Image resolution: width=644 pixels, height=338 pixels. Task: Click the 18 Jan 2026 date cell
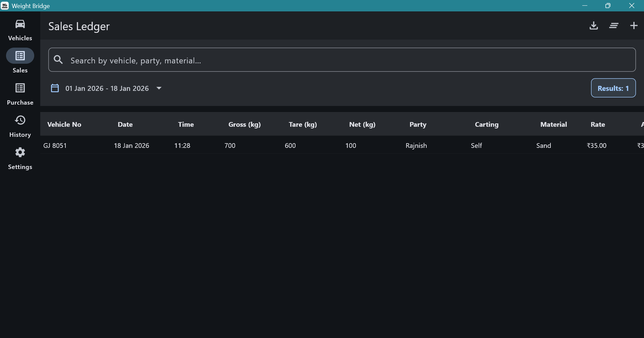pyautogui.click(x=131, y=146)
